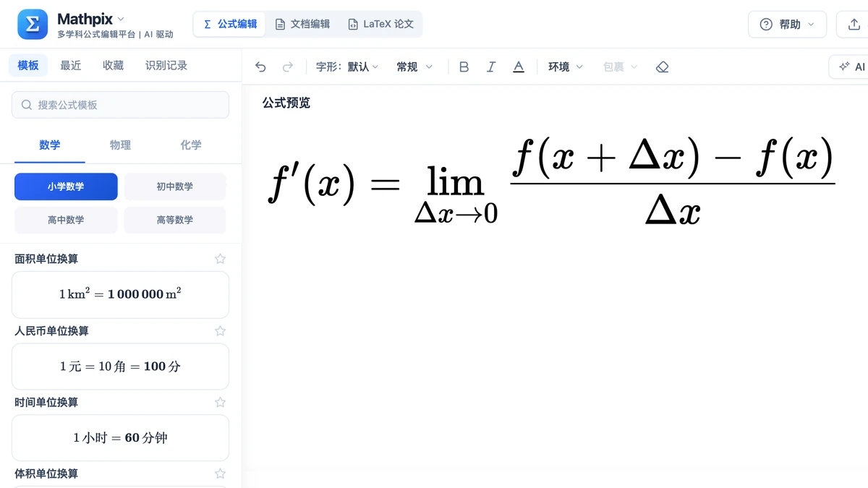The image size is (868, 488).
Task: Insert the 1 km² = 1 000 000 m² template
Action: pyautogui.click(x=120, y=294)
